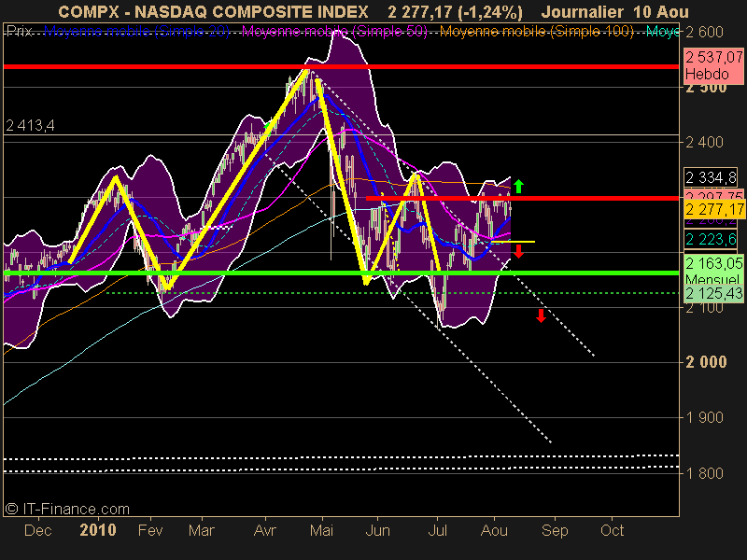Click the orange '2 277,17' current price tag
Viewport: 747px width, 560px height.
pos(714,209)
